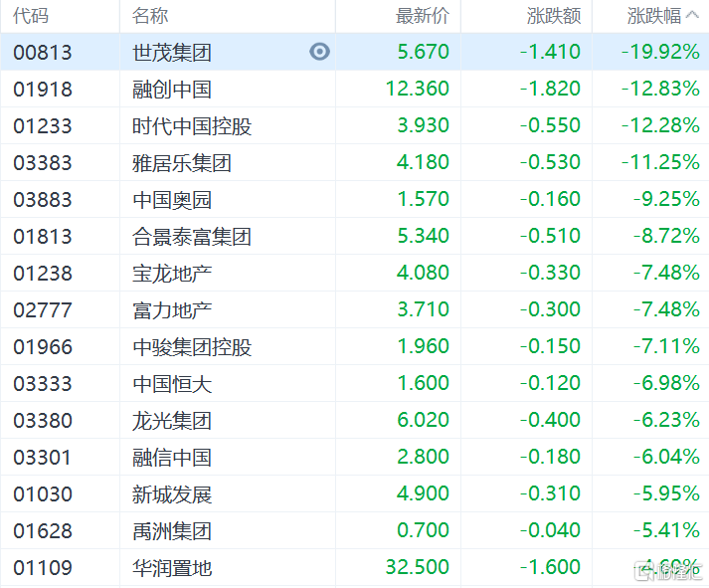Toggle the watch eye icon for 世茂集团
This screenshot has height=588, width=709.
(319, 52)
